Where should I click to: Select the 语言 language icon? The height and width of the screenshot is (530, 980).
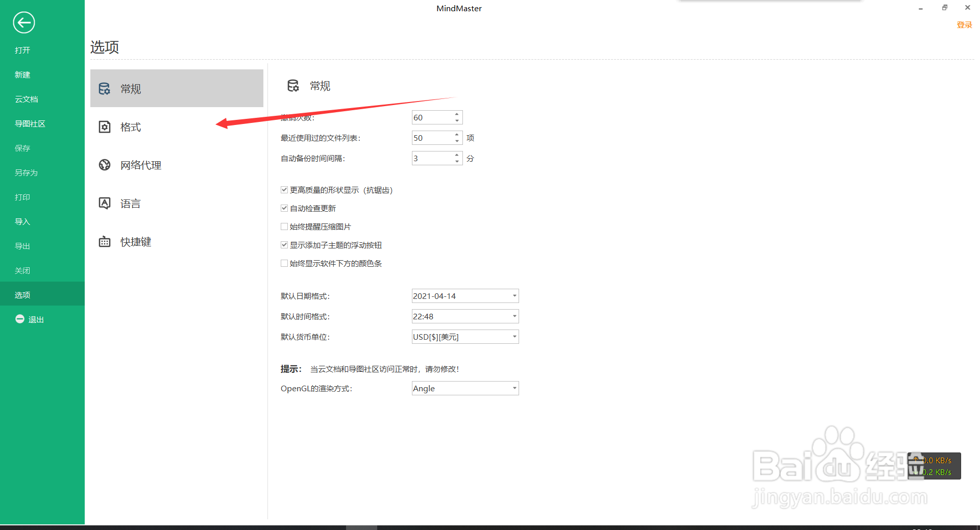coord(105,203)
